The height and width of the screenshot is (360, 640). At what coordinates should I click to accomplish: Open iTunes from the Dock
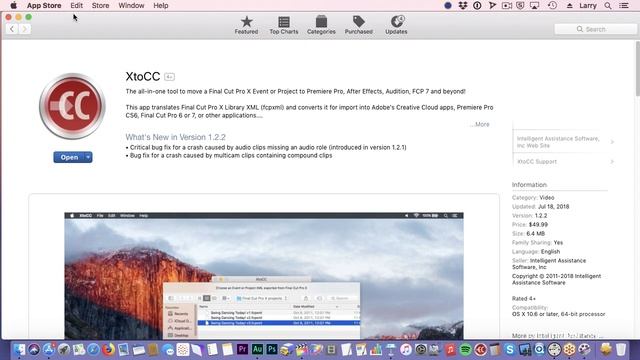click(x=406, y=349)
